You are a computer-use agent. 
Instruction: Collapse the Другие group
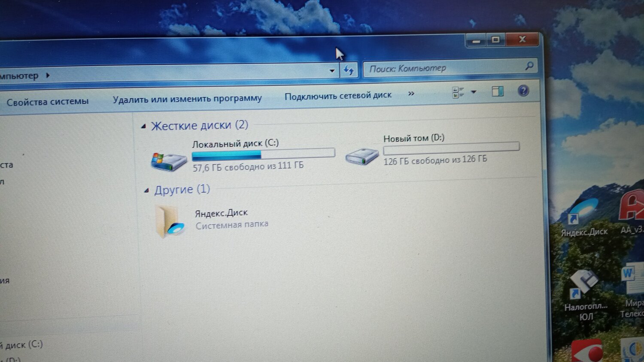pos(146,190)
